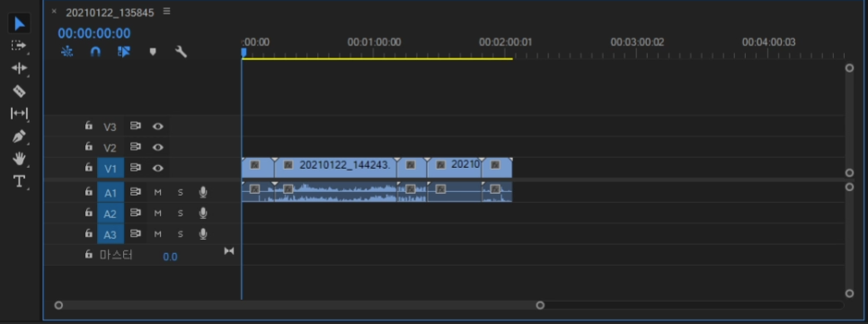Toggle Snap in timeline magnet icon
This screenshot has width=868, height=324.
point(95,51)
